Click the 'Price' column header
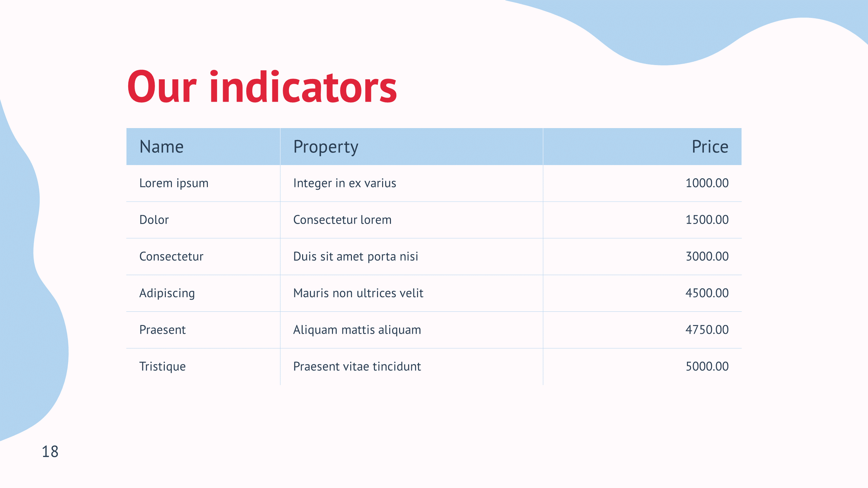 click(710, 147)
